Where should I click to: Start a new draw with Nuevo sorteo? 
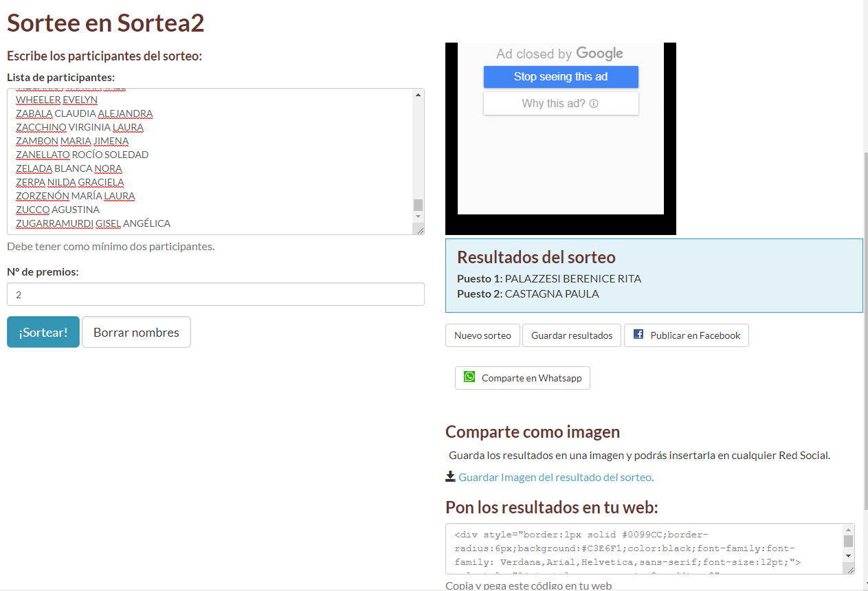(x=482, y=335)
